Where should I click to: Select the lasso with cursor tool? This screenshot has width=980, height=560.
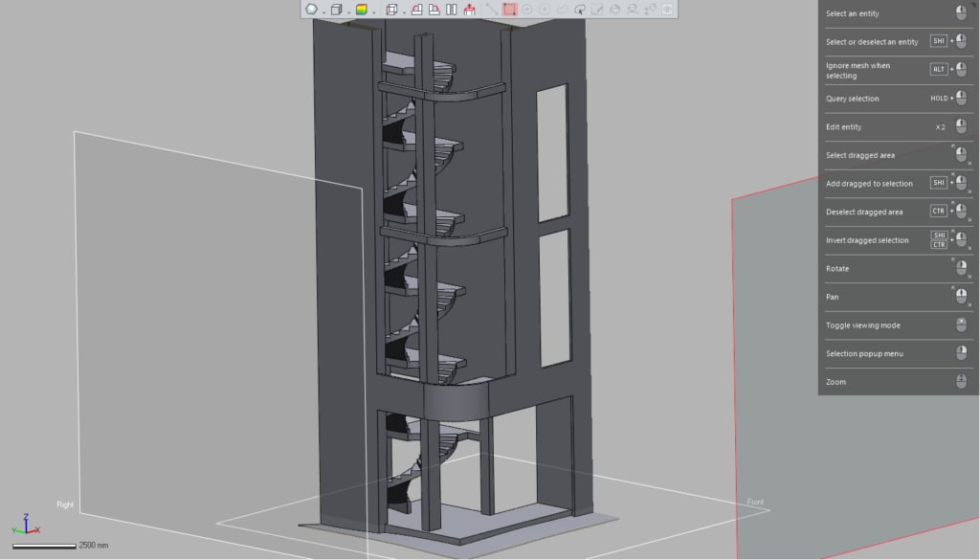[x=580, y=10]
